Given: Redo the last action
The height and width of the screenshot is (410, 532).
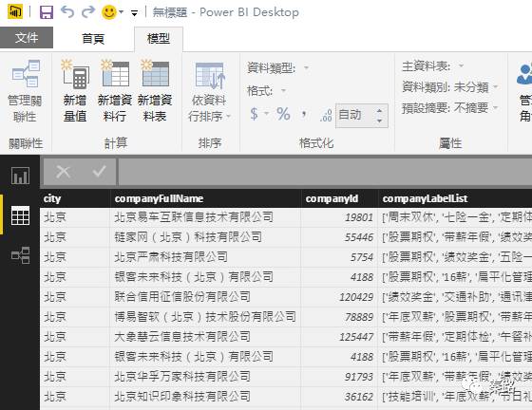Looking at the screenshot, I should pos(88,11).
